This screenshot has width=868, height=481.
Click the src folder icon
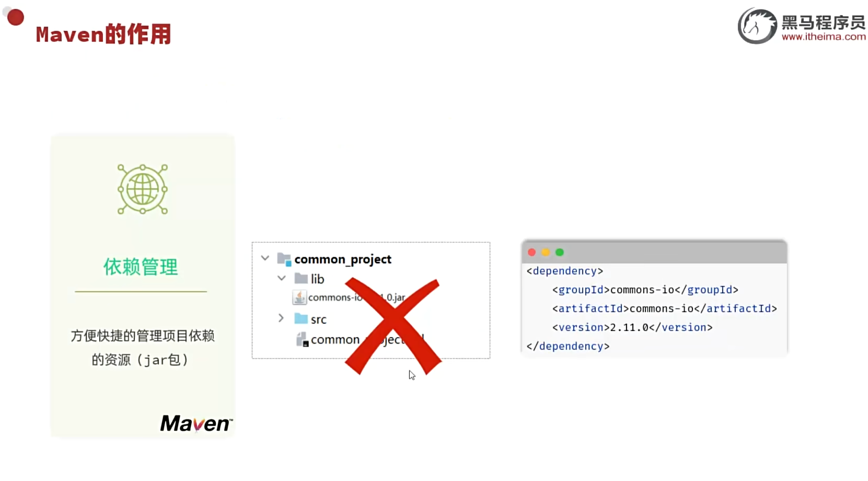[x=301, y=318]
